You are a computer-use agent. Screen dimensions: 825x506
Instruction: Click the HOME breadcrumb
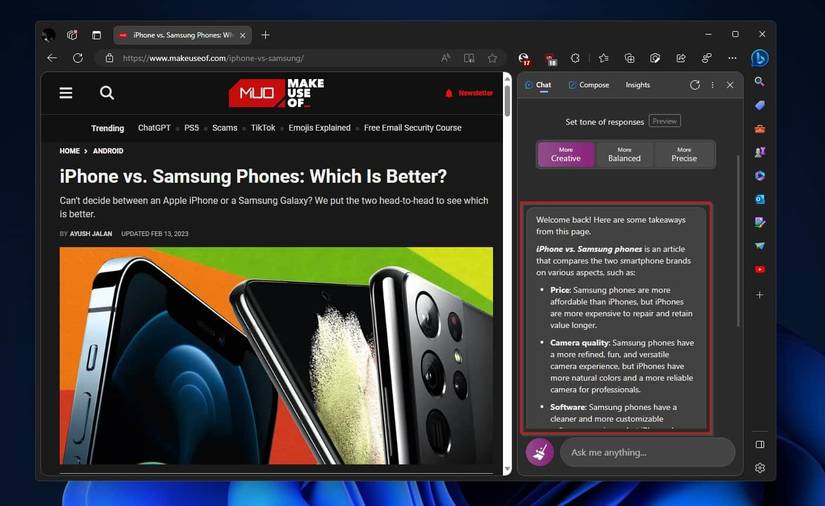(x=69, y=151)
